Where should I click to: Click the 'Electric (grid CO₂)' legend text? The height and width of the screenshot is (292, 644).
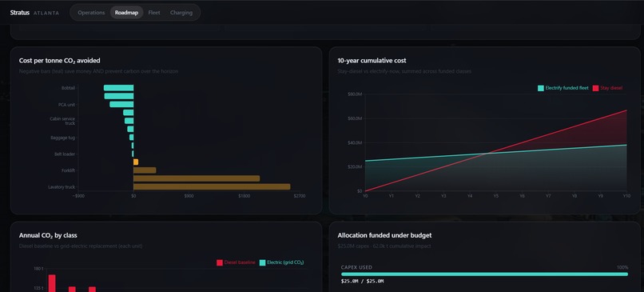[x=285, y=262]
